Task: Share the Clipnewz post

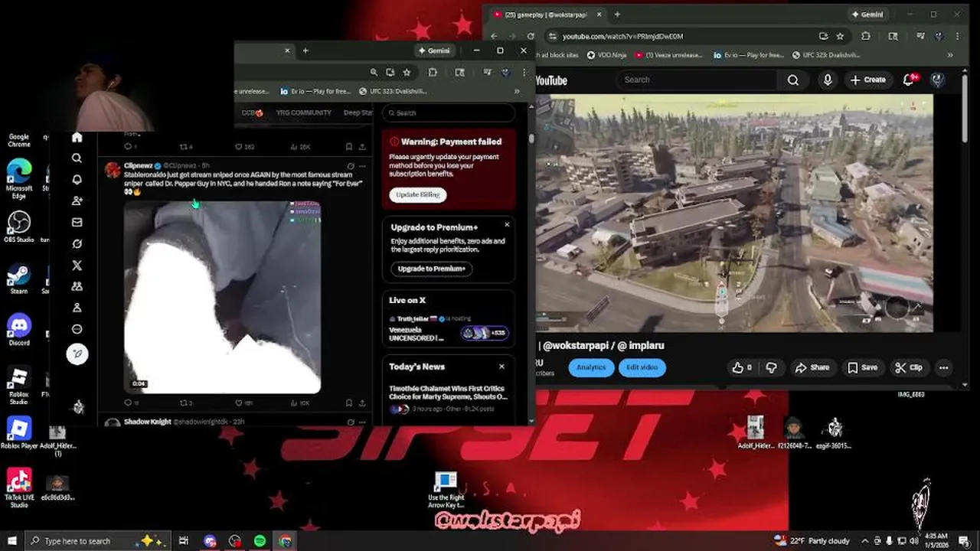Action: click(362, 403)
